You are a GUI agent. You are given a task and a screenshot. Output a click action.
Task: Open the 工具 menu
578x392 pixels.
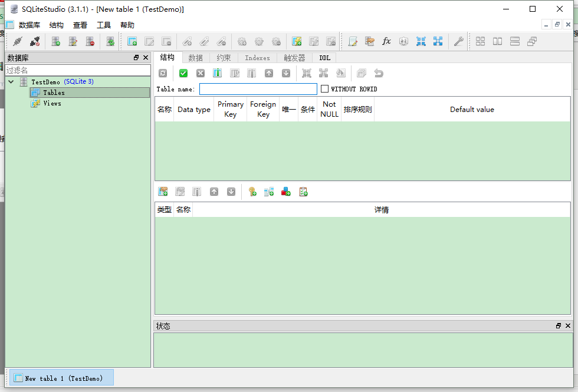pos(104,25)
